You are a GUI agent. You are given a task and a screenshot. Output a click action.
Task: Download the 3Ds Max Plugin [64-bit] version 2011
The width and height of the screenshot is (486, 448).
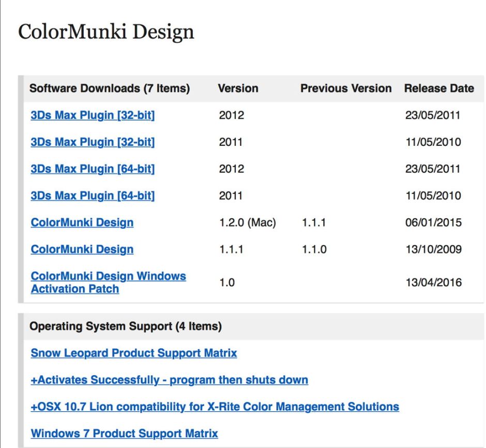pyautogui.click(x=93, y=196)
